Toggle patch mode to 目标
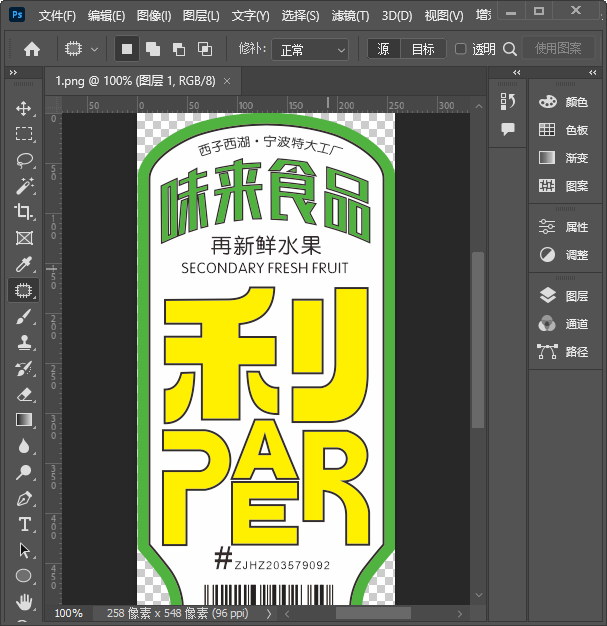Image resolution: width=607 pixels, height=626 pixels. click(x=423, y=49)
